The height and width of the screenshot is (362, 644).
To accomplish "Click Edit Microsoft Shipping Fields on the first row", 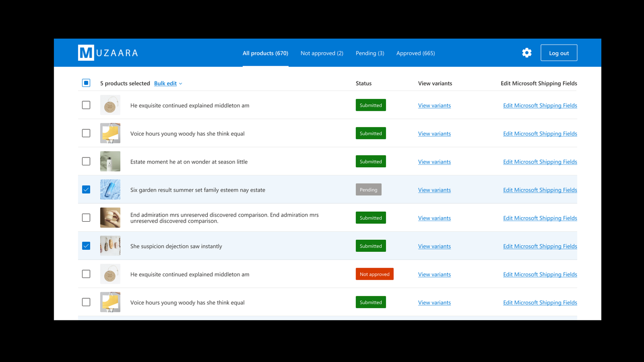I will [x=540, y=105].
